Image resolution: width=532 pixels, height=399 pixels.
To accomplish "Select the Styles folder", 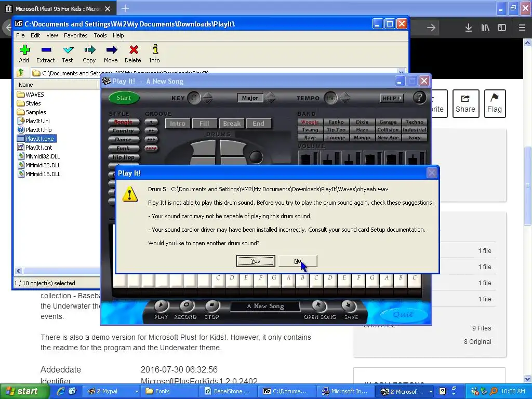I will (x=29, y=103).
